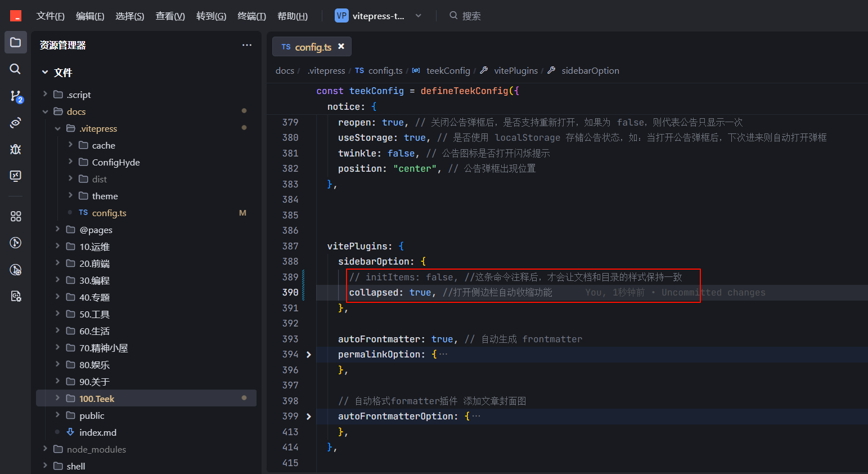Click the docs breadcrumb segment
The image size is (868, 474).
point(285,70)
